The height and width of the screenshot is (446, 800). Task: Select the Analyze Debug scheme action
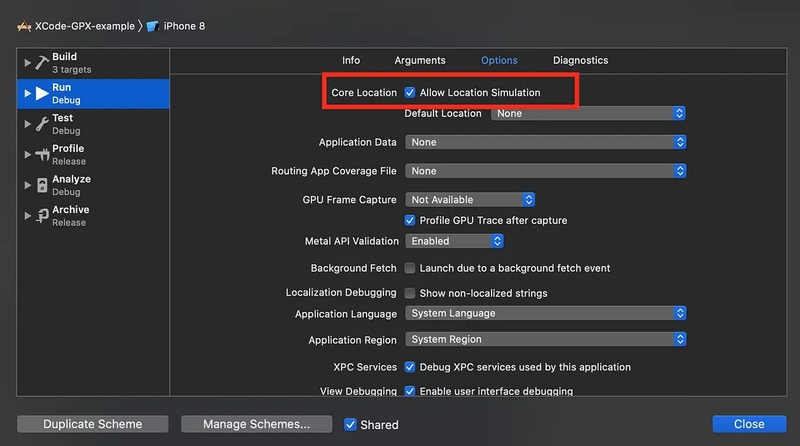[x=93, y=185]
